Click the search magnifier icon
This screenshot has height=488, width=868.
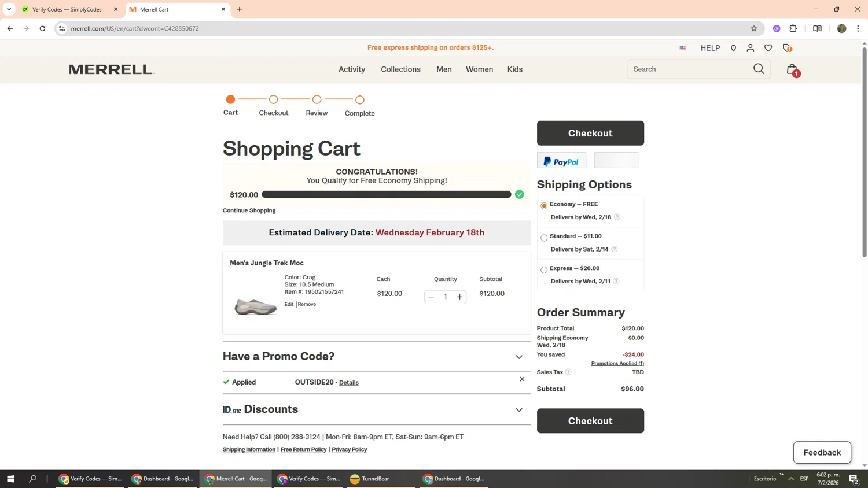click(x=759, y=69)
